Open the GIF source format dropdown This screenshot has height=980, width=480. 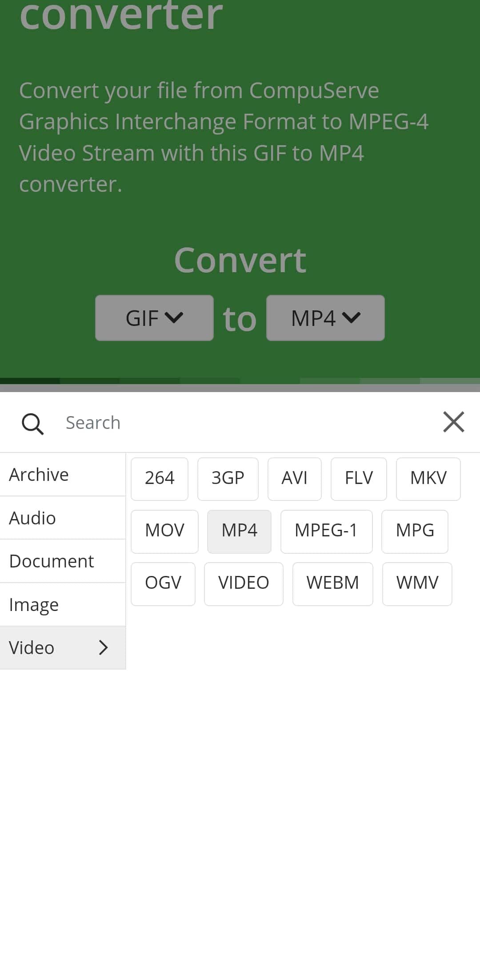point(154,318)
